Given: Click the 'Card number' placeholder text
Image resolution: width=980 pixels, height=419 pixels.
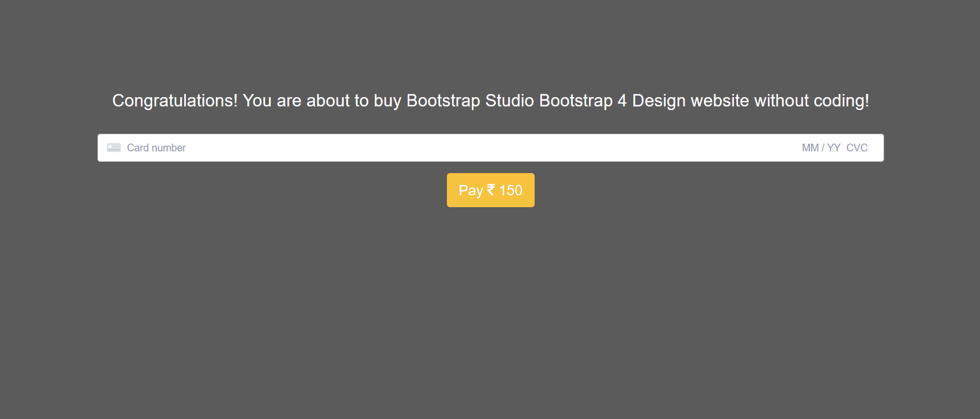Looking at the screenshot, I should pos(156,148).
